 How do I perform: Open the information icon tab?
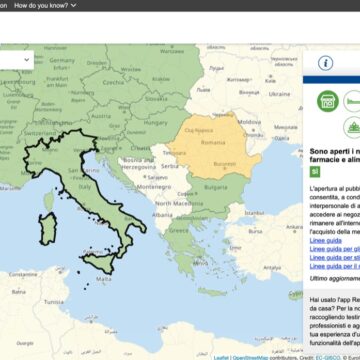point(325,63)
